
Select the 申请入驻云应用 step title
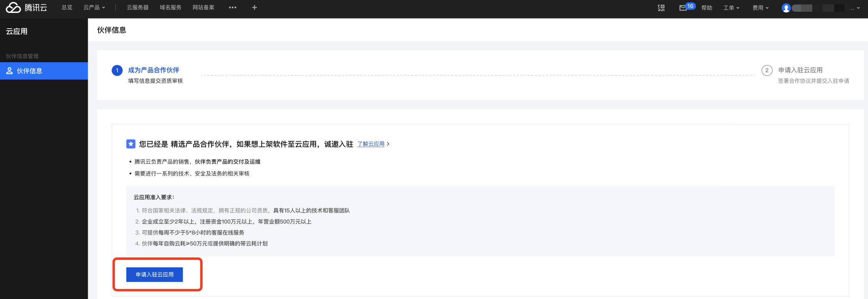[801, 70]
